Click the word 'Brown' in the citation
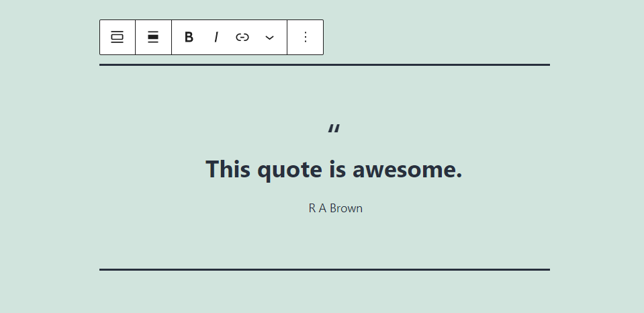 point(347,208)
